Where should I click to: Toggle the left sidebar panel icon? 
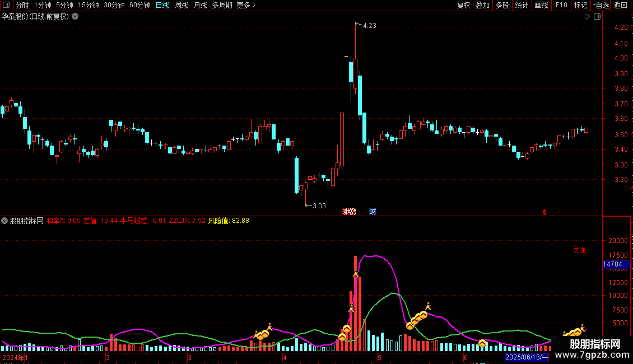point(6,5)
